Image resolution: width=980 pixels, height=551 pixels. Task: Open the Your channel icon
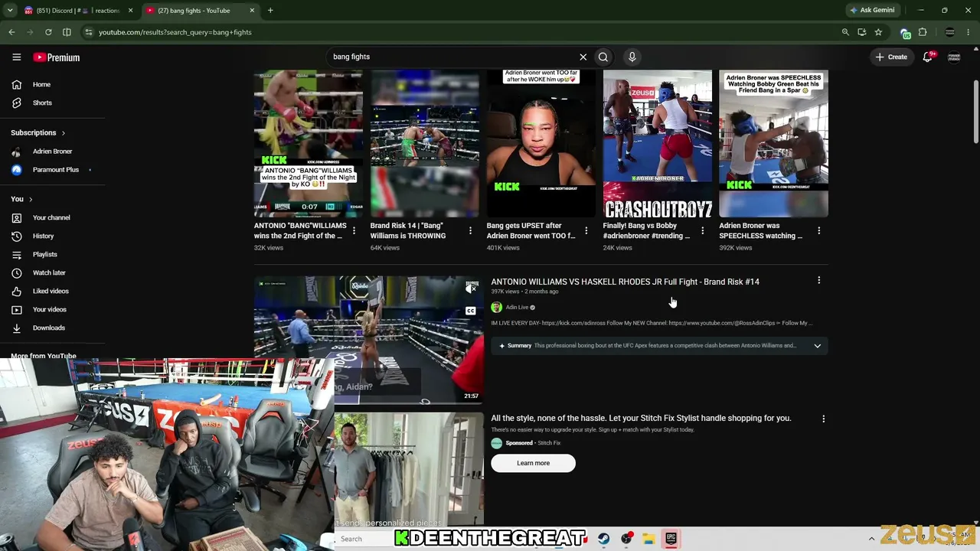[16, 217]
